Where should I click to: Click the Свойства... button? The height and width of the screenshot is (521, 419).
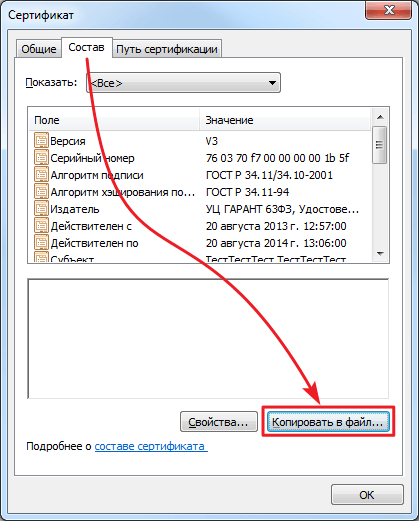click(219, 422)
